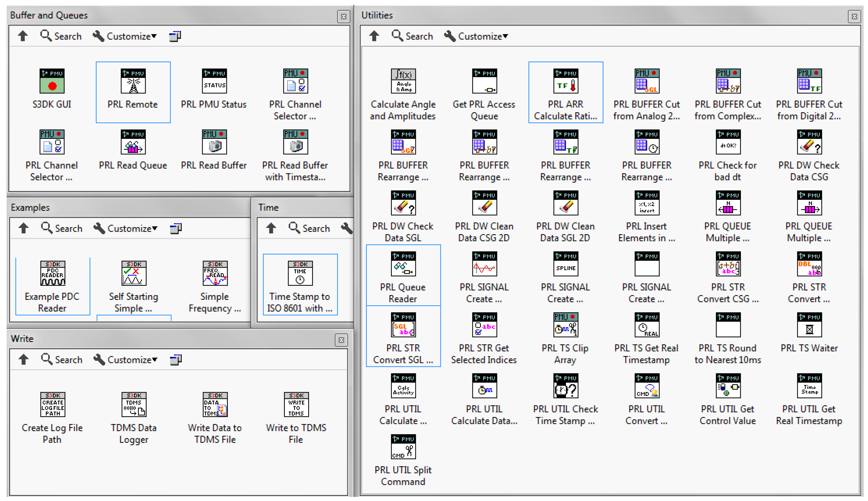Close the Write palette window
This screenshot has width=868, height=501.
pos(341,340)
